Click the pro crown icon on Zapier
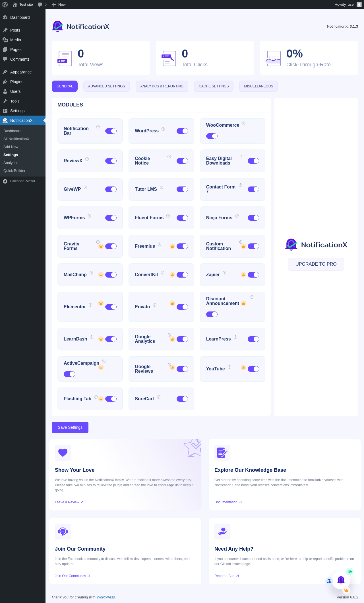The height and width of the screenshot is (603, 364). coord(243,275)
